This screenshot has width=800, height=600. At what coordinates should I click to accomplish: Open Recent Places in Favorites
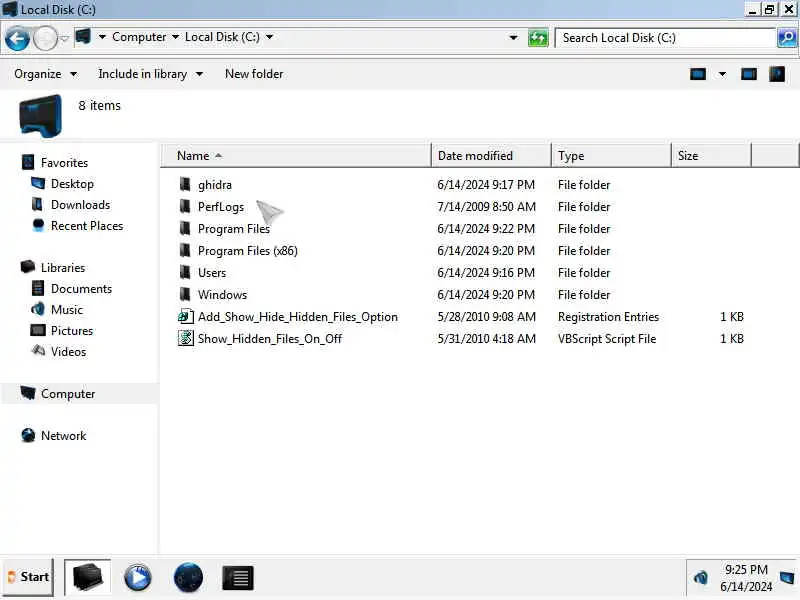87,226
